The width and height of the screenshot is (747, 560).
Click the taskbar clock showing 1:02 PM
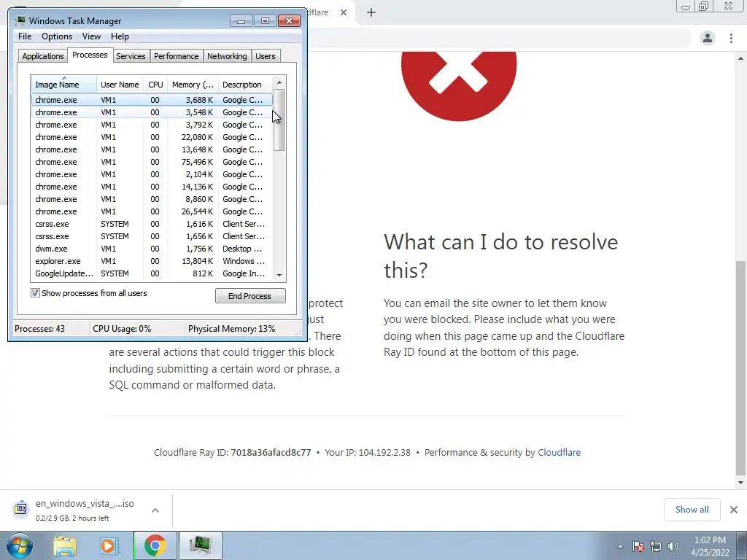pyautogui.click(x=710, y=546)
